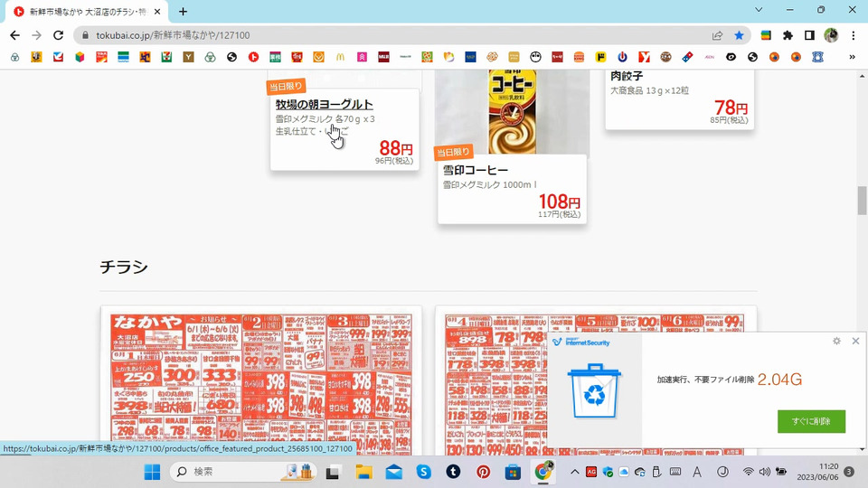The height and width of the screenshot is (488, 868).
Task: Open a new tab with the plus button
Action: tap(183, 11)
